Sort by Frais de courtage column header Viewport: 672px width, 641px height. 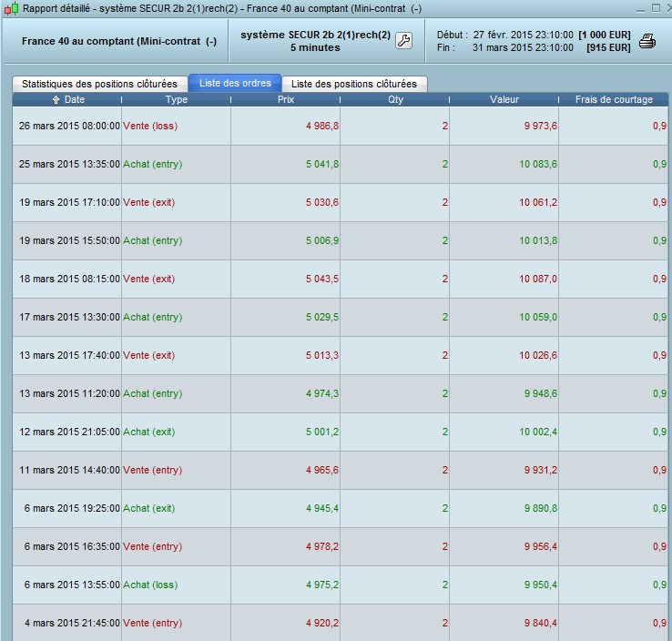[614, 99]
